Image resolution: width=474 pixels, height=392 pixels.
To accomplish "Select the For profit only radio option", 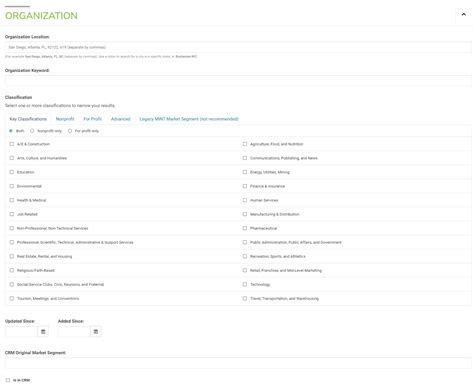I will click(x=70, y=131).
